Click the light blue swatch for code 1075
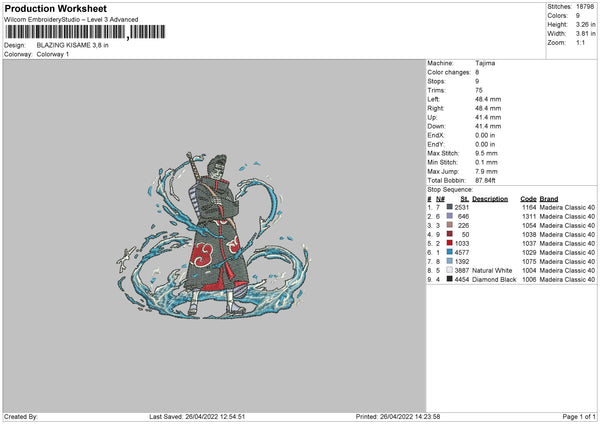Image resolution: width=600 pixels, height=424 pixels. point(450,261)
